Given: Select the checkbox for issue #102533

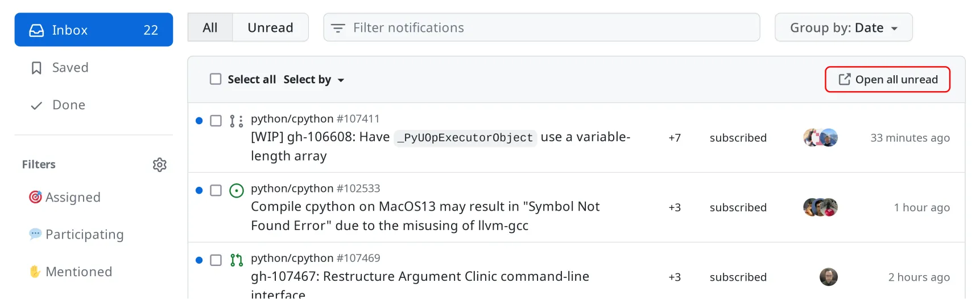Looking at the screenshot, I should pyautogui.click(x=216, y=190).
